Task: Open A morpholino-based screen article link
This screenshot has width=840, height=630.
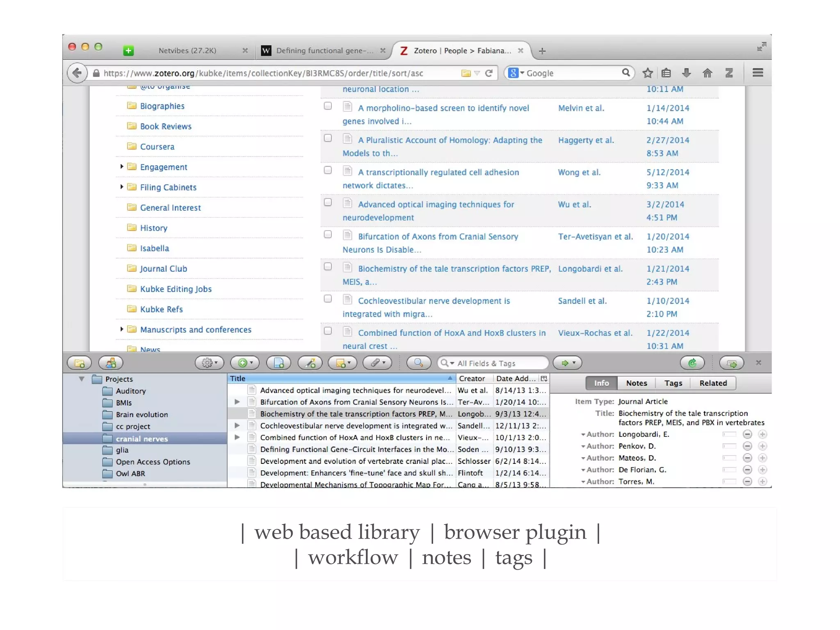Action: [436, 114]
